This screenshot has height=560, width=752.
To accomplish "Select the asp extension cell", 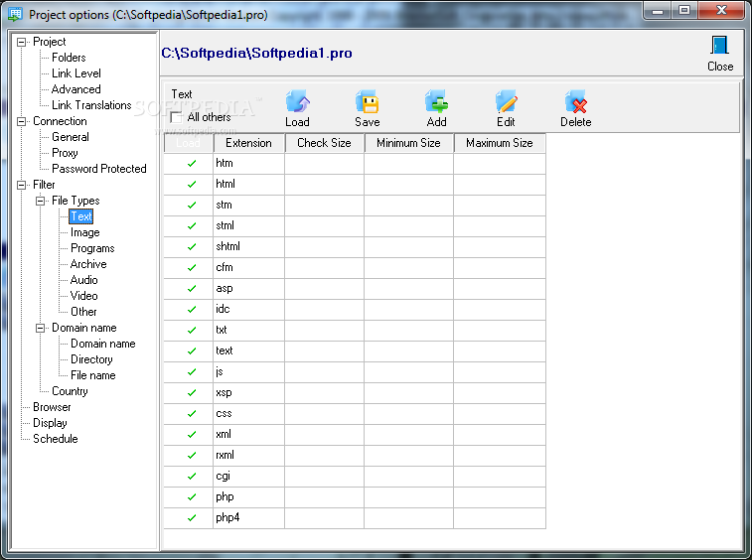I will [x=249, y=289].
